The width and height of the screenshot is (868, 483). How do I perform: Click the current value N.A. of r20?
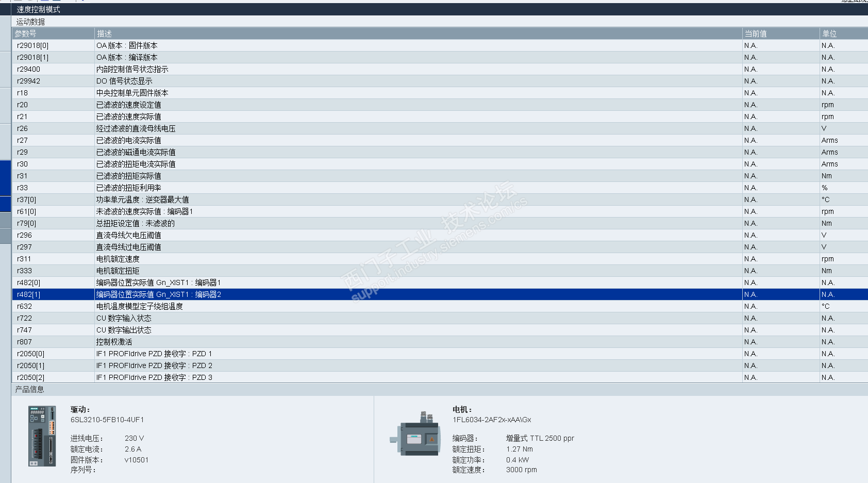click(x=750, y=105)
